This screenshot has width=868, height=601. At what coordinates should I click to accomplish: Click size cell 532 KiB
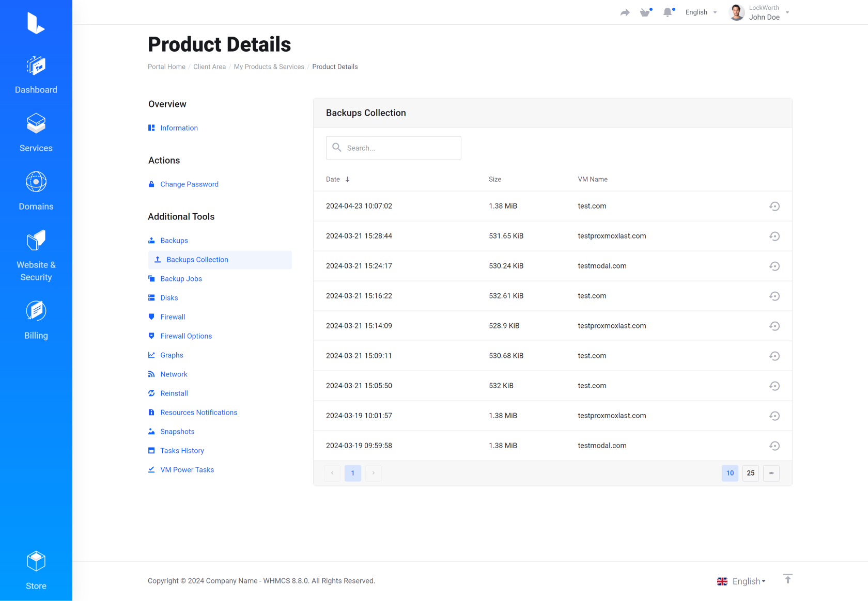[501, 386]
